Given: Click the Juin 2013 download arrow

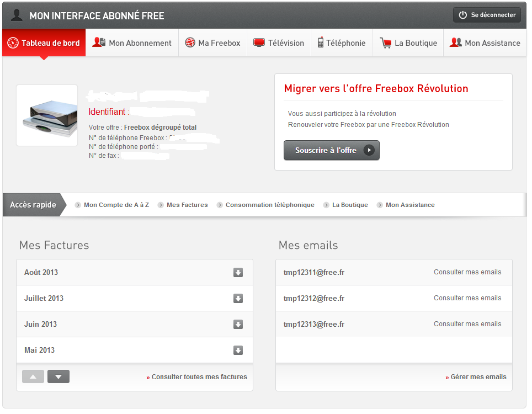Looking at the screenshot, I should click(x=238, y=325).
